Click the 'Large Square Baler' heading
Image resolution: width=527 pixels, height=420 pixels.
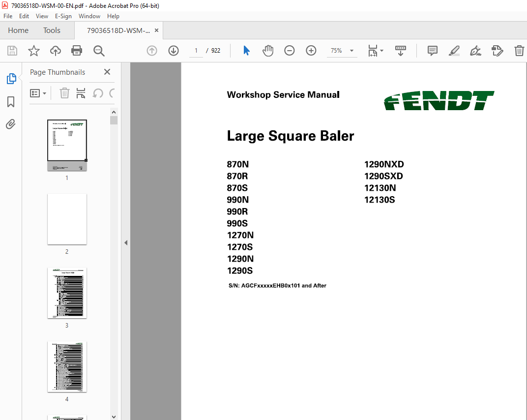pyautogui.click(x=291, y=136)
